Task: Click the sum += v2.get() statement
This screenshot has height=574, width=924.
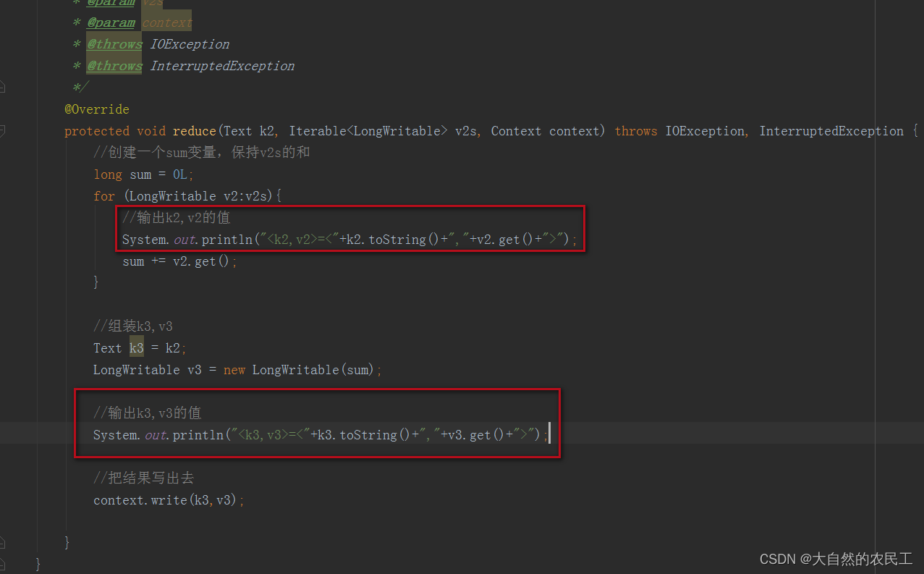Action: [179, 261]
